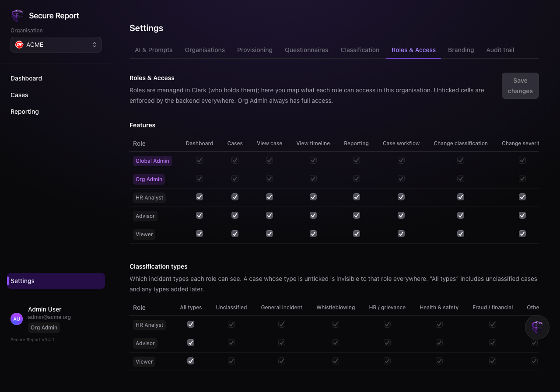The image size is (560, 392).
Task: Click the HR Analyst badge in Features table
Action: point(149,198)
